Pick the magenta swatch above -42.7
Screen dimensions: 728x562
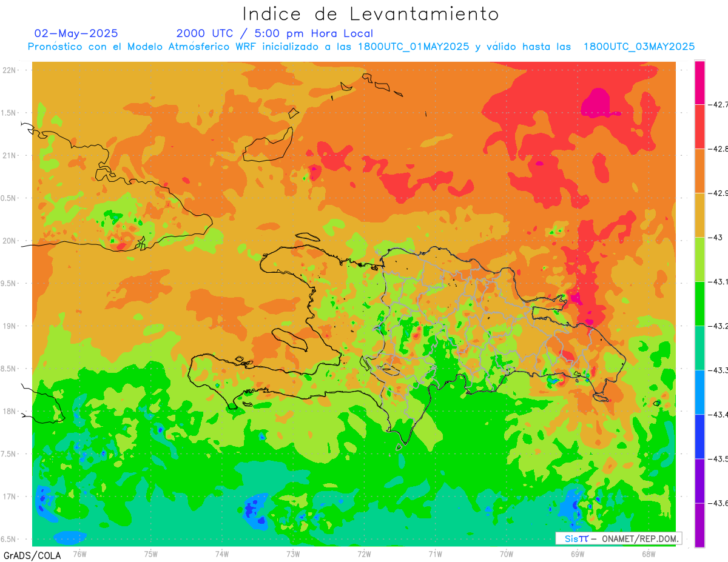tap(699, 82)
